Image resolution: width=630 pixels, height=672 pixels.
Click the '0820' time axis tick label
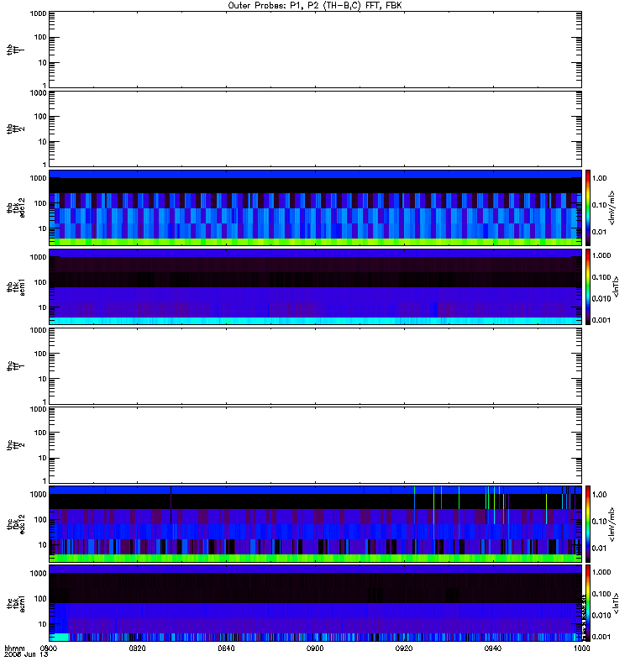(137, 648)
